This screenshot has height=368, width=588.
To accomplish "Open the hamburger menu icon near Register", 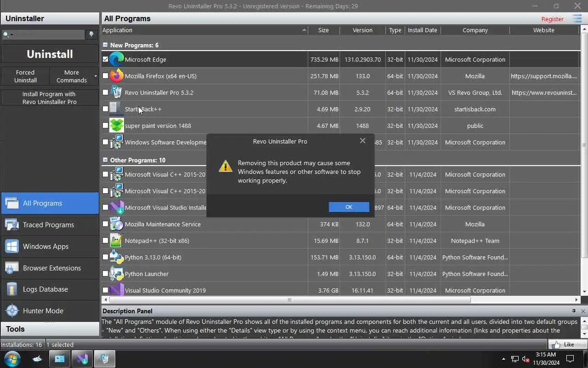I will 577,19.
